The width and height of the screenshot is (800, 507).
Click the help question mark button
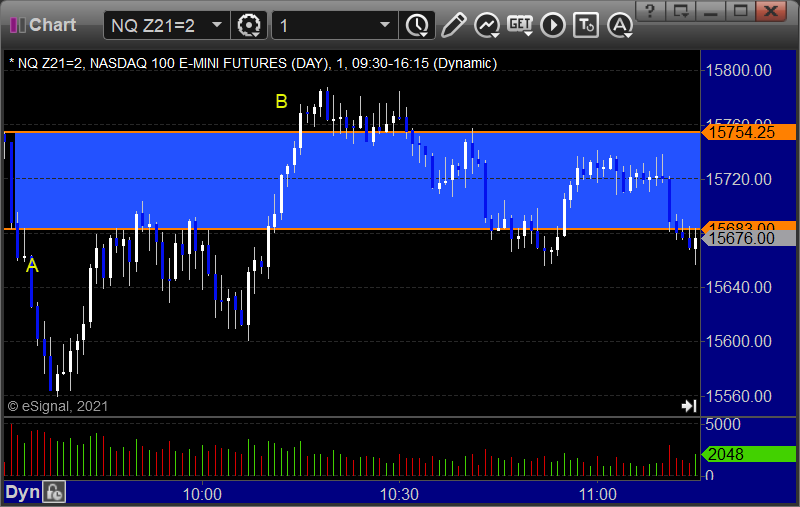(649, 11)
